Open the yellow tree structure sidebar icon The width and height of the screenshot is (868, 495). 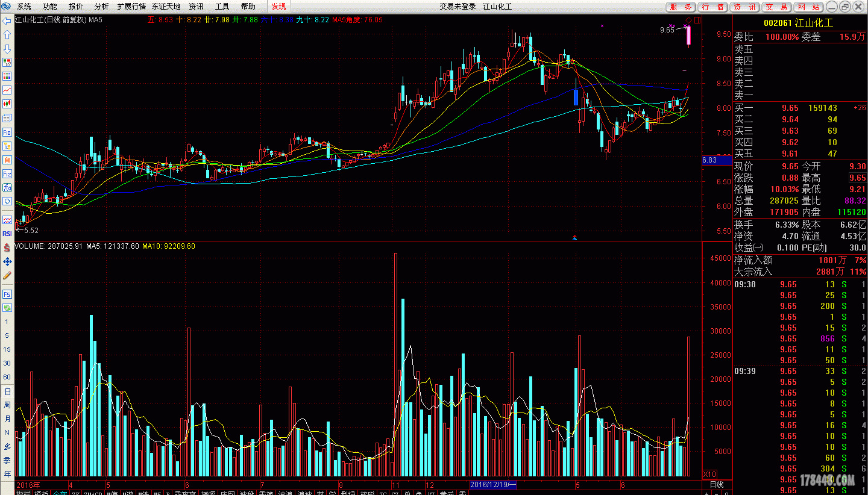click(7, 146)
